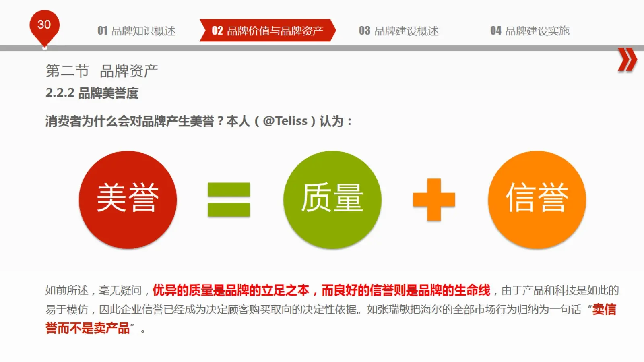Image resolution: width=644 pixels, height=362 pixels.
Task: Click the paragraph text starting with 如前所述
Action: (x=332, y=309)
